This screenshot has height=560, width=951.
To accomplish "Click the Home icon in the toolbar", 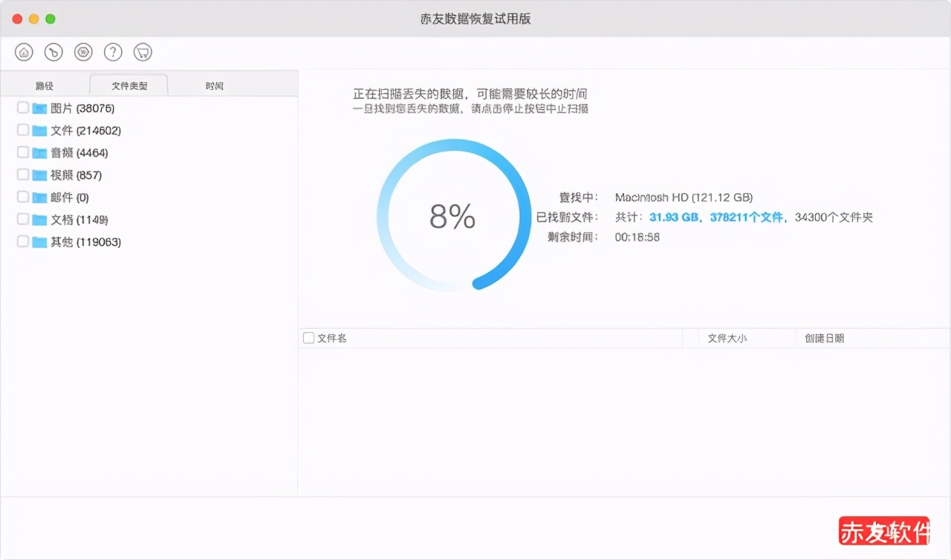I will click(23, 51).
